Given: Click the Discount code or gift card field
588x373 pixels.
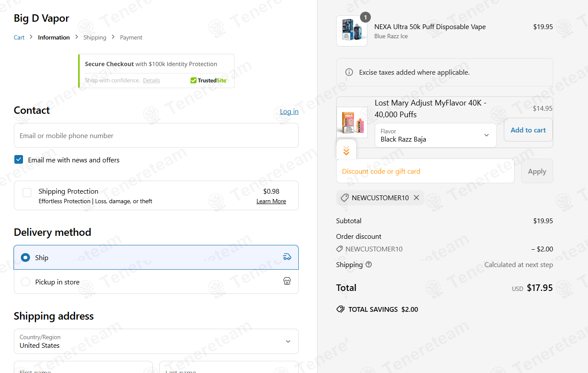Looking at the screenshot, I should pyautogui.click(x=425, y=171).
